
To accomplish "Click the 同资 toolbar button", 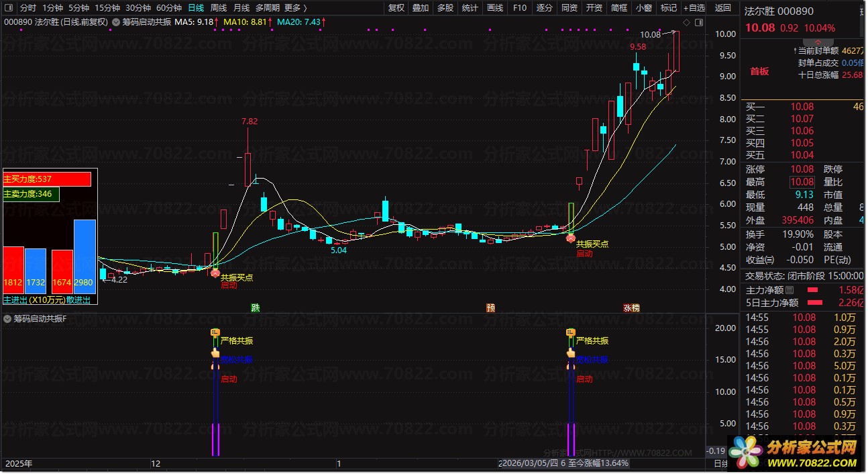I will [569, 8].
